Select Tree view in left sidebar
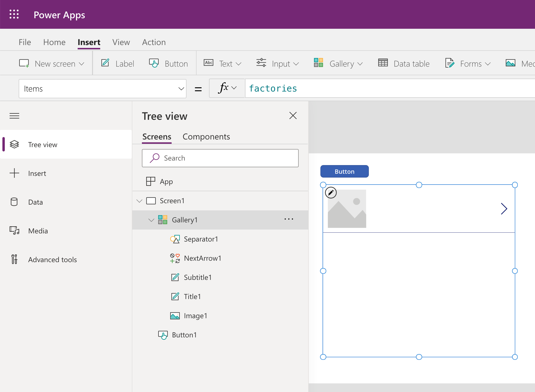Screen dimensions: 535x392 (x=66, y=144)
